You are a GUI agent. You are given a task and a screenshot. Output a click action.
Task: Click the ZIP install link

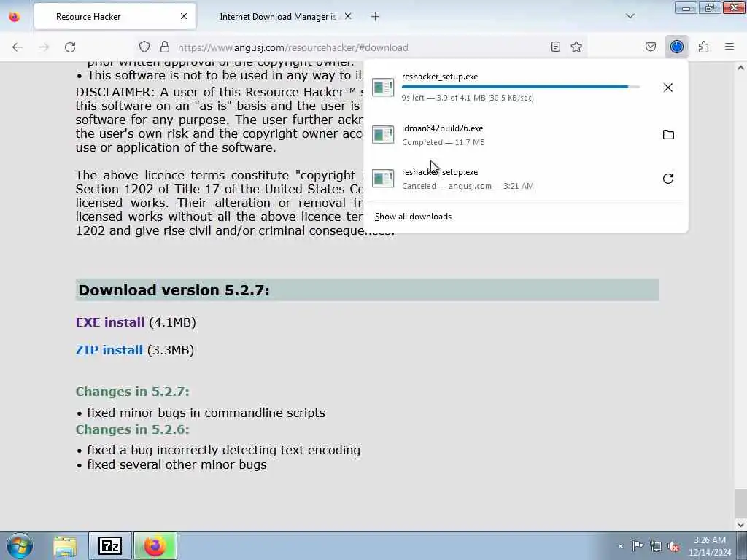click(109, 350)
